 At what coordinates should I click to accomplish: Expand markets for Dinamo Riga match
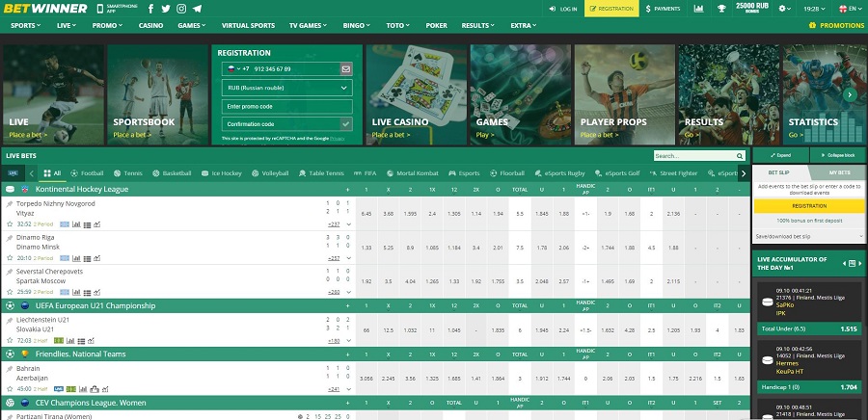point(349,258)
